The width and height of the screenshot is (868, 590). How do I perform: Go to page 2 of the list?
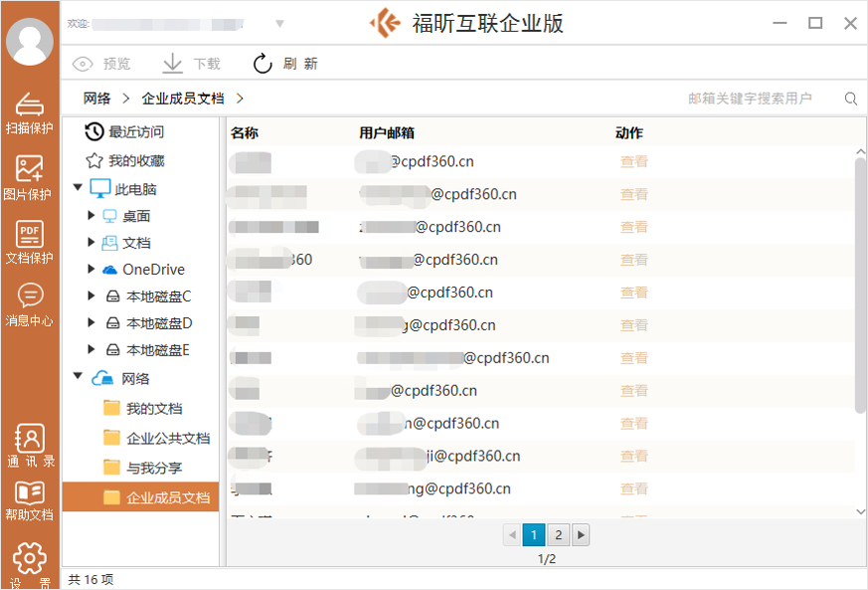[x=558, y=534]
